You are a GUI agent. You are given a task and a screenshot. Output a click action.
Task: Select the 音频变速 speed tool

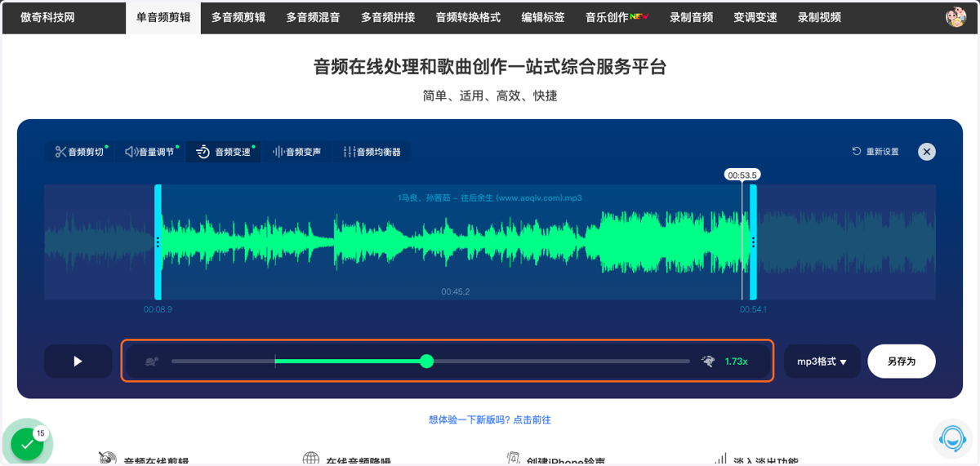tap(224, 152)
